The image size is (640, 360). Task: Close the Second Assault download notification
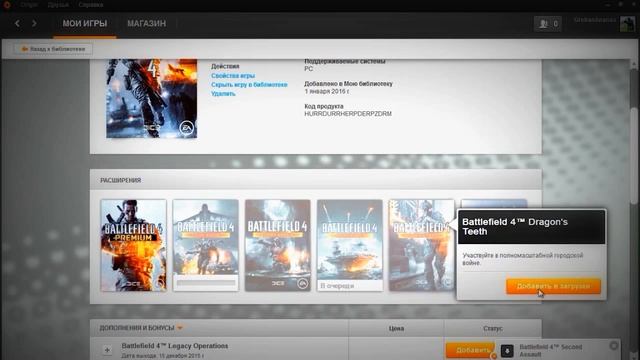[x=613, y=346]
